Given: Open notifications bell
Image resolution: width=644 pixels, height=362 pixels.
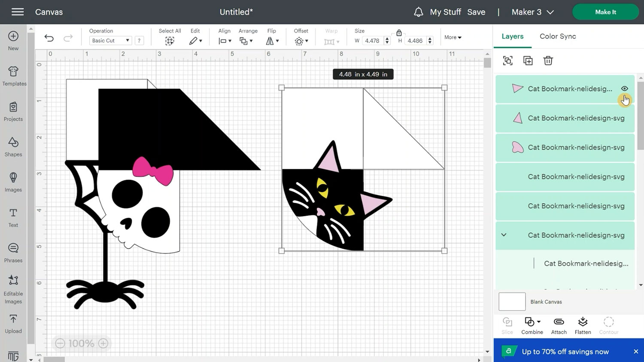Looking at the screenshot, I should [418, 12].
